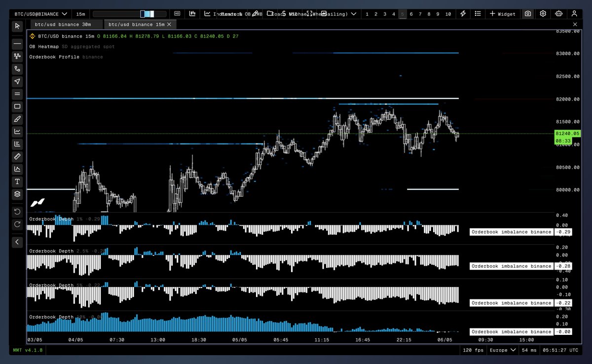
Task: Open the candlestick chart type menu
Action: click(x=191, y=14)
